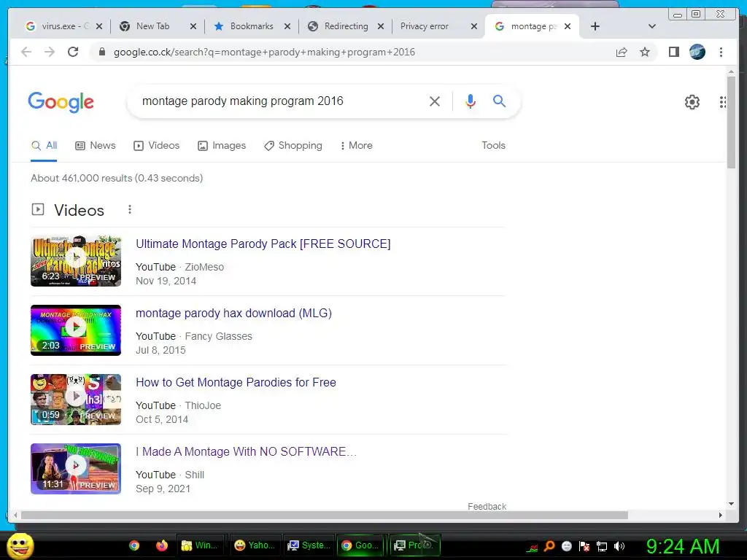Focus the Google search input box

(281, 101)
